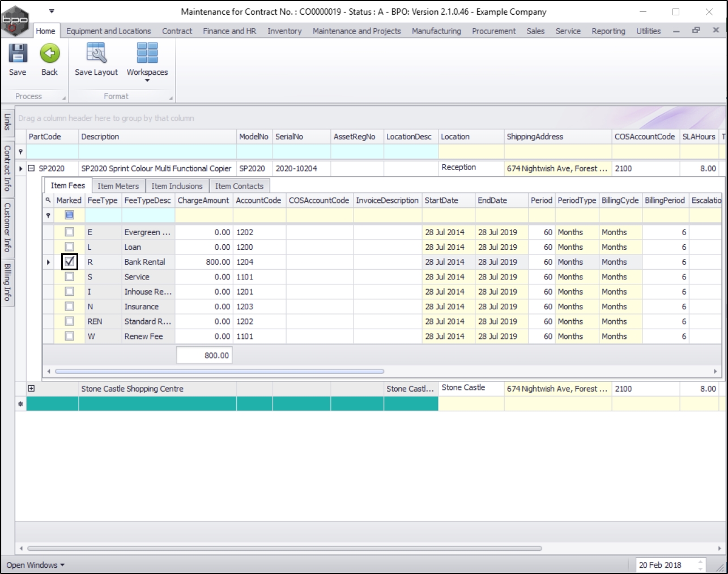728x574 pixels.
Task: Uncheck the Bank Rental marked checkbox
Action: (x=70, y=262)
